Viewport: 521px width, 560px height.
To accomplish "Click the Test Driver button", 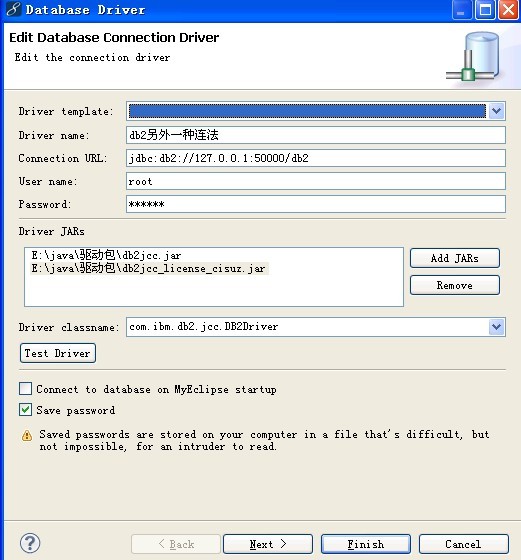I will pyautogui.click(x=58, y=353).
